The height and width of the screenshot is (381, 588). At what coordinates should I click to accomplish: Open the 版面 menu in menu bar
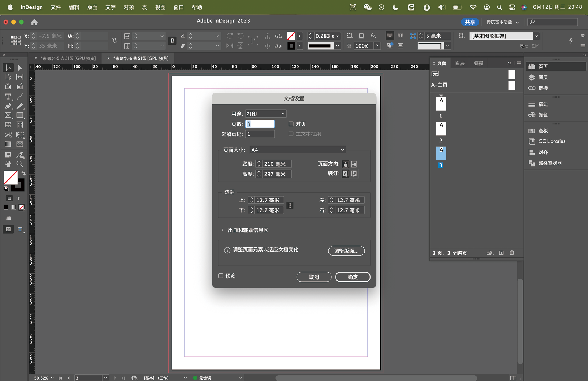click(92, 7)
